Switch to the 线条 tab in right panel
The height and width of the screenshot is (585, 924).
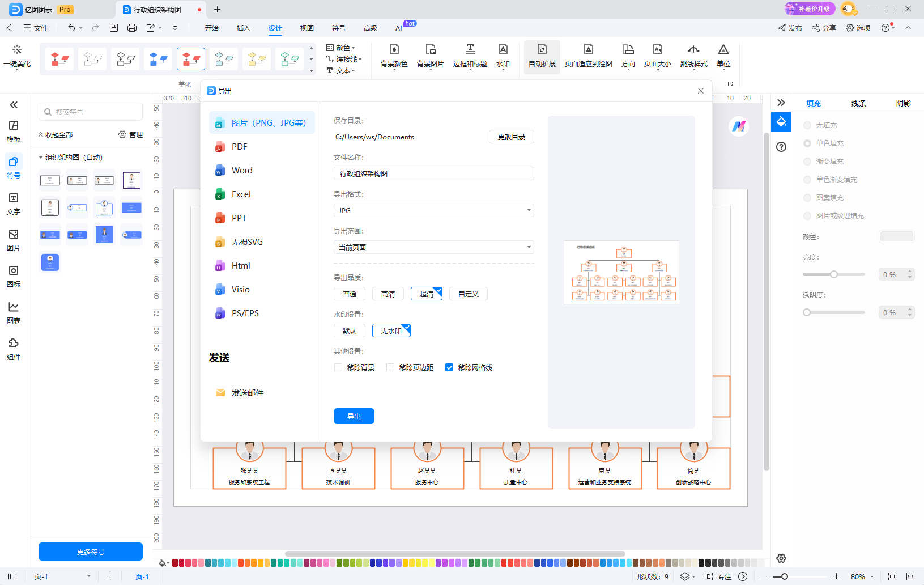pyautogui.click(x=859, y=103)
